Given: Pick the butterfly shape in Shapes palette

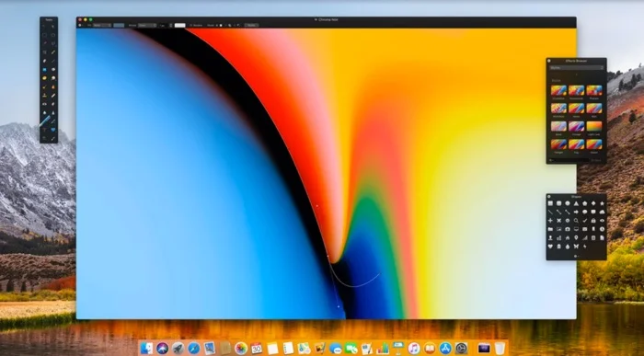Looking at the screenshot, I should tap(576, 247).
